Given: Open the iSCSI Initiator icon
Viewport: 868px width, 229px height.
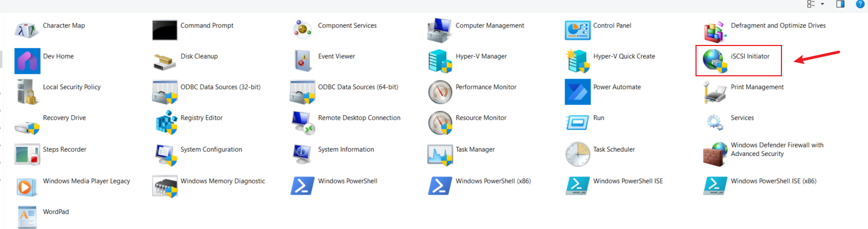Looking at the screenshot, I should [715, 61].
